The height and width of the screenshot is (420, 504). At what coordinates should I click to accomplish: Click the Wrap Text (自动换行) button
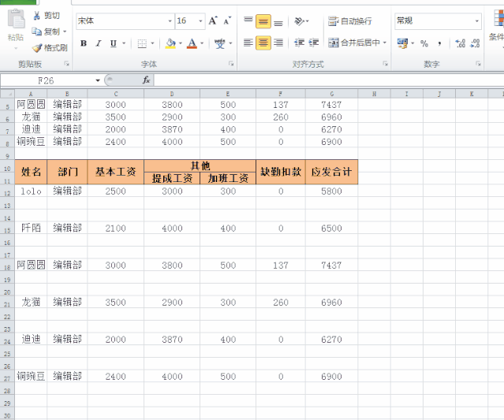[x=350, y=21]
